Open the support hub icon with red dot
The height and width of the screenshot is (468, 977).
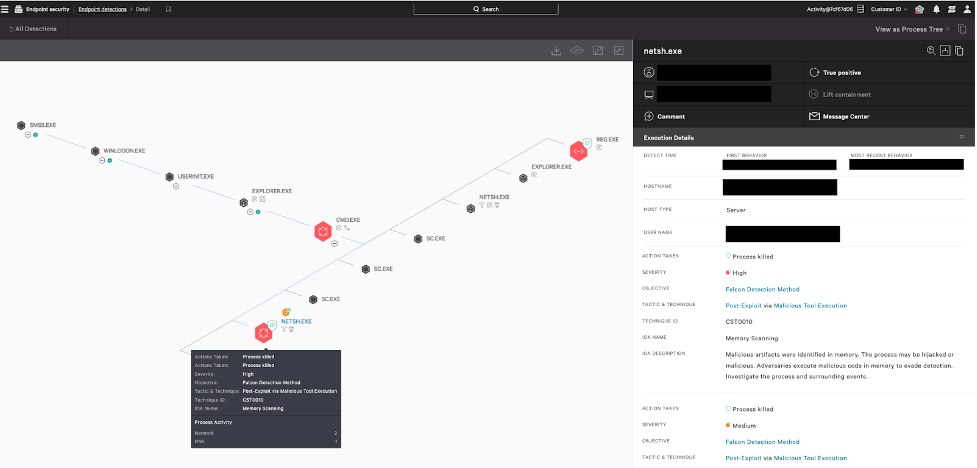[920, 9]
